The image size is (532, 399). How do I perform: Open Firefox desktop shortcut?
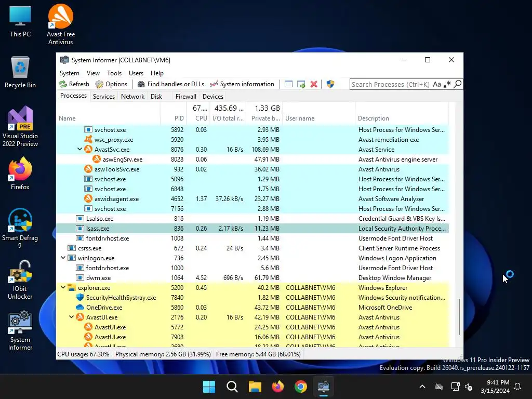click(20, 174)
